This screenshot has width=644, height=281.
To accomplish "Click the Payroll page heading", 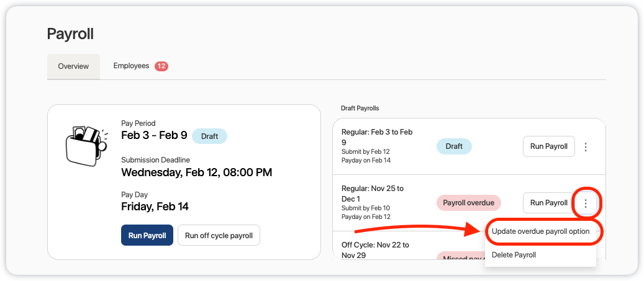I will (x=70, y=33).
